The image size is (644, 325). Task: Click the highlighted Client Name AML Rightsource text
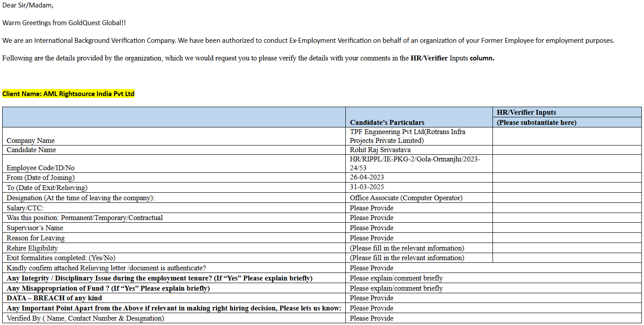click(x=68, y=94)
